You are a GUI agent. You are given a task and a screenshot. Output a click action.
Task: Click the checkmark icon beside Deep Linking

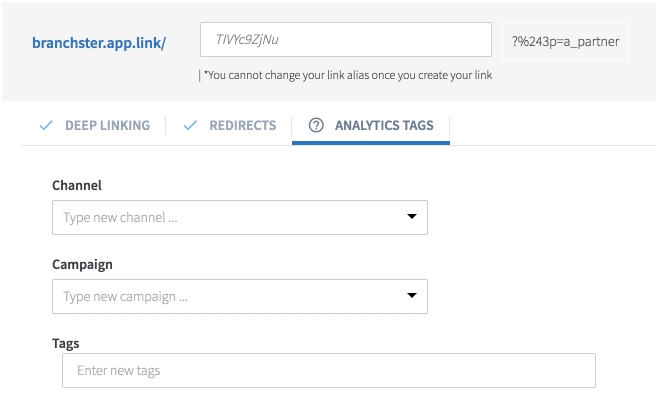45,126
